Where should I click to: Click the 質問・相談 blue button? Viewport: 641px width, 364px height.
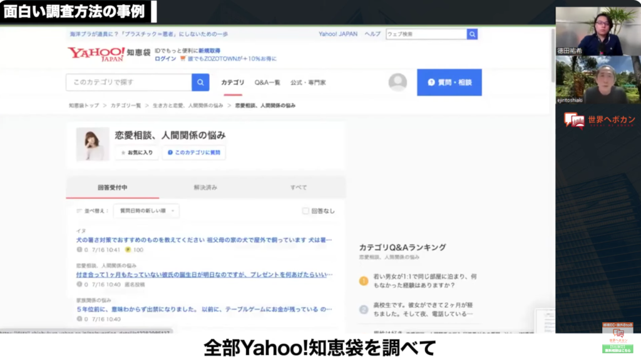(x=449, y=83)
